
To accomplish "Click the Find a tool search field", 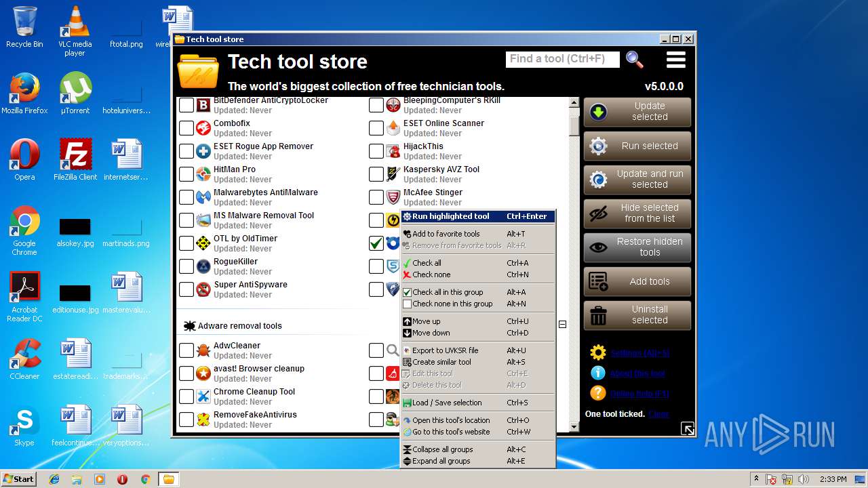I will (563, 59).
